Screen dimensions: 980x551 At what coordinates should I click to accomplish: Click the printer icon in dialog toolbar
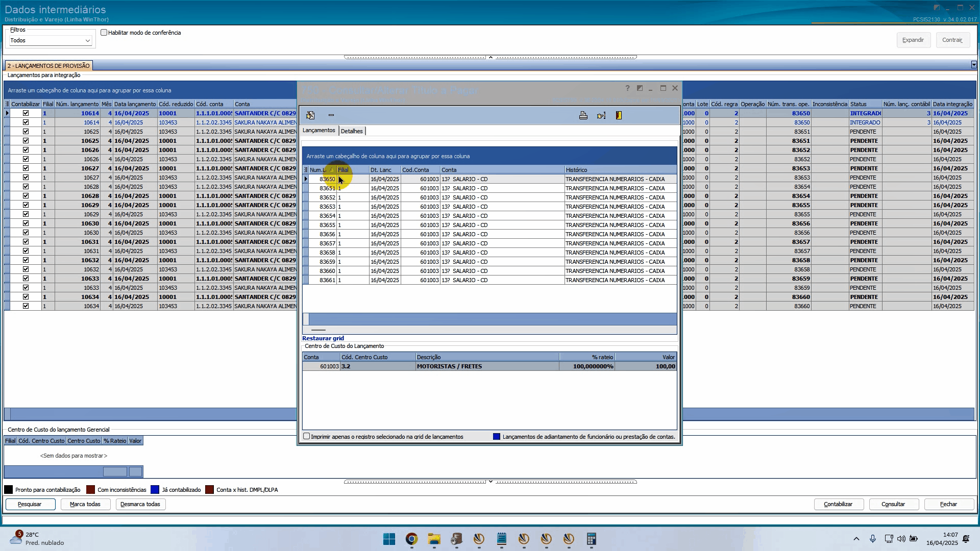[583, 115]
